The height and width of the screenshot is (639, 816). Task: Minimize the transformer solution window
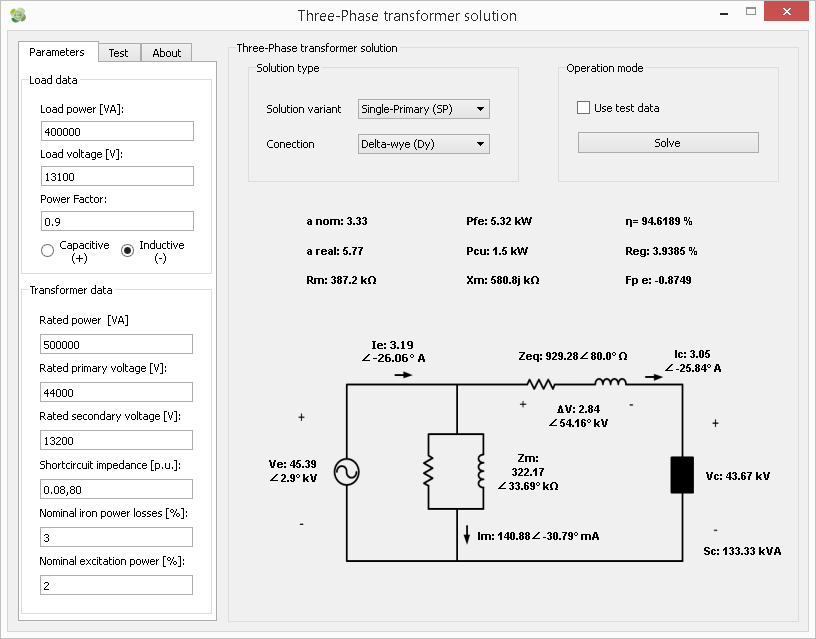[x=724, y=14]
